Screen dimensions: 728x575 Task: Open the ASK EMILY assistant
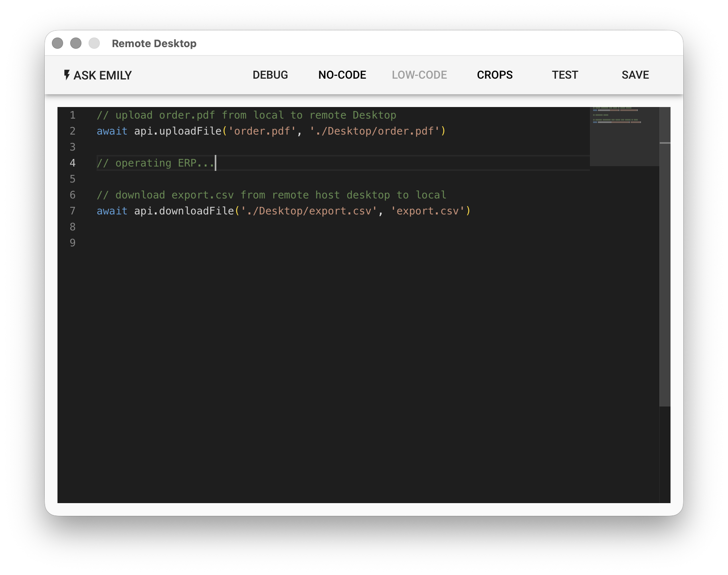pyautogui.click(x=98, y=75)
